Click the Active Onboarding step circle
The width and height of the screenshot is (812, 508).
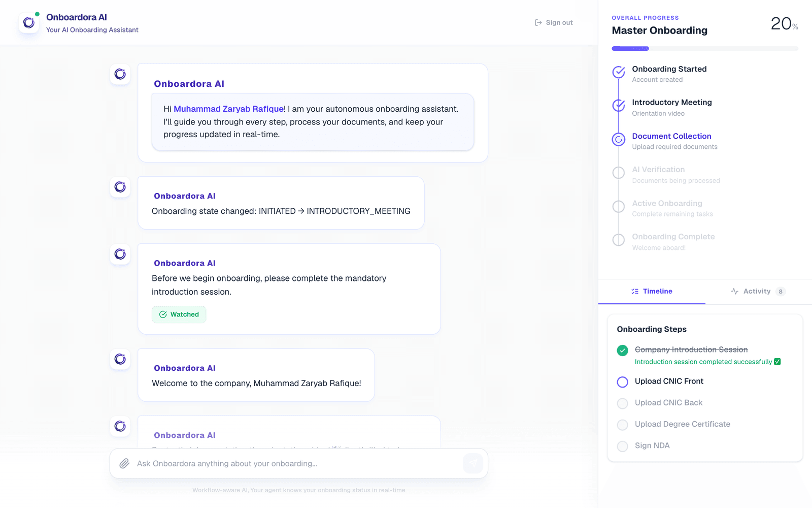pos(619,206)
